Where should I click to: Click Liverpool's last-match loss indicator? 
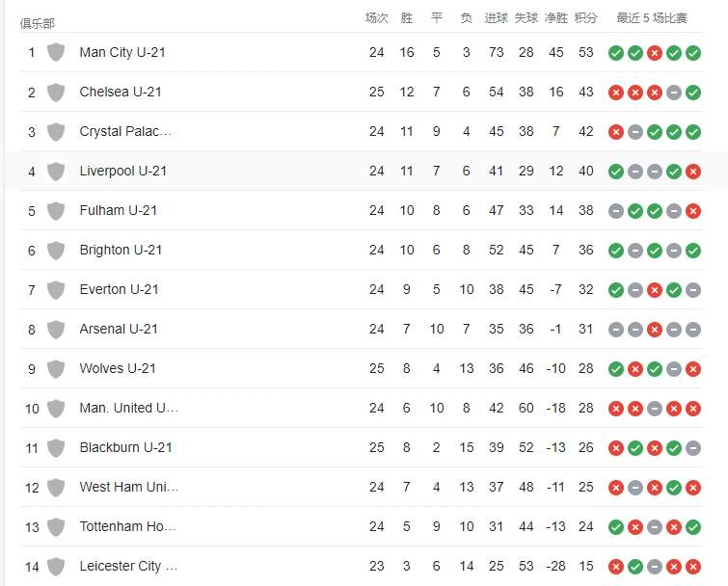693,171
